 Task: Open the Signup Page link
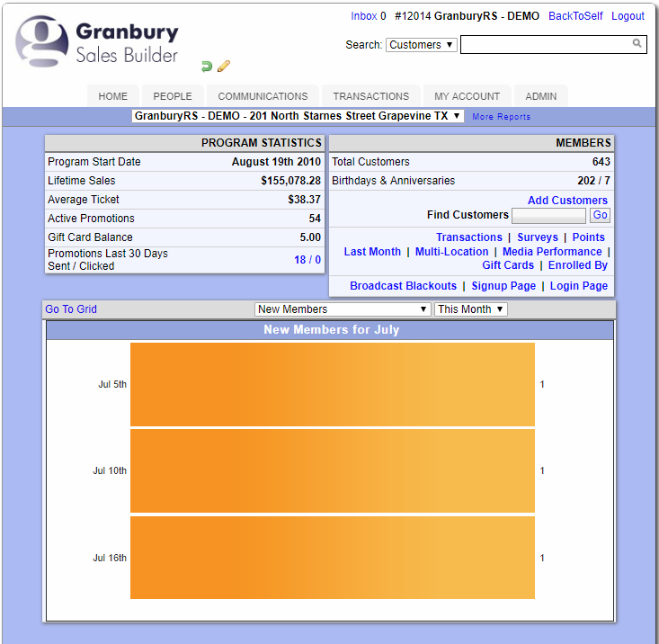[x=503, y=286]
